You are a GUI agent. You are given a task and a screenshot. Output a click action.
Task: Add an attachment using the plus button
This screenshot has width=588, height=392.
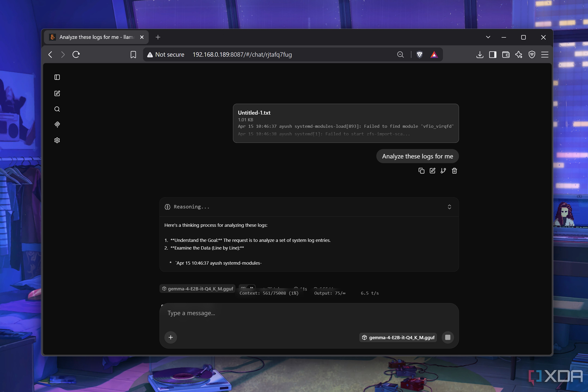point(171,337)
